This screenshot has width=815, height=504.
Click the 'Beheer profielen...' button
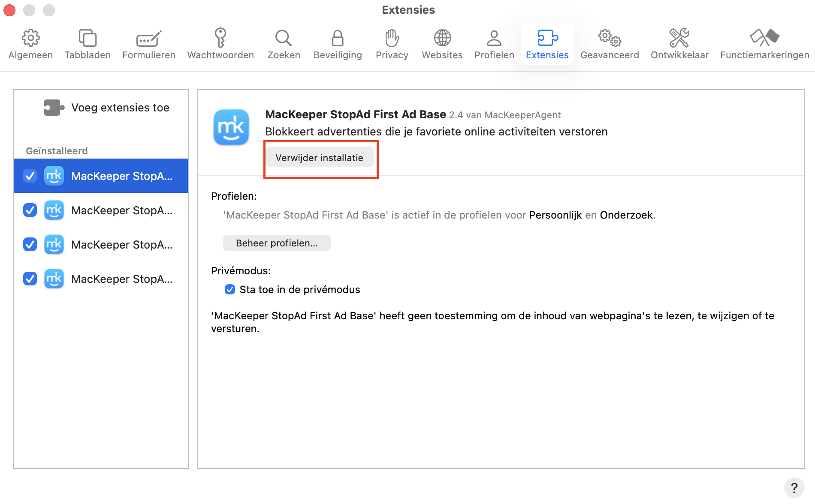(x=277, y=243)
